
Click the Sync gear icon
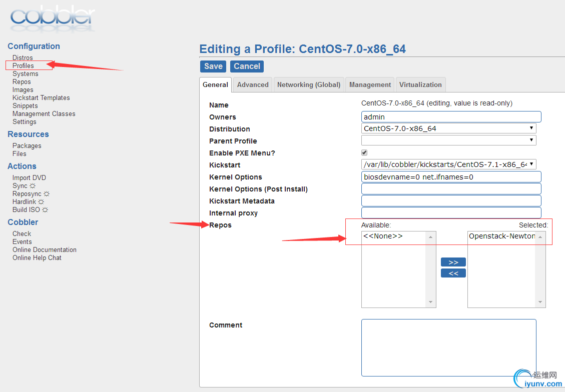tap(33, 186)
